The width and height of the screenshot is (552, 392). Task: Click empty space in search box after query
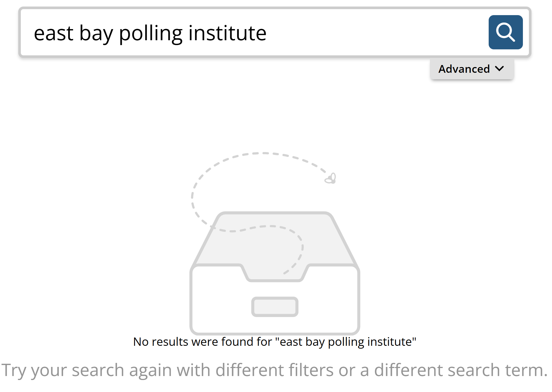[x=371, y=33]
